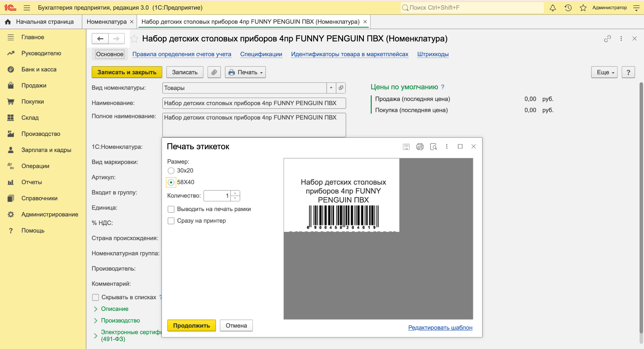The image size is (644, 349).
Task: Click the global search field
Action: [x=472, y=8]
